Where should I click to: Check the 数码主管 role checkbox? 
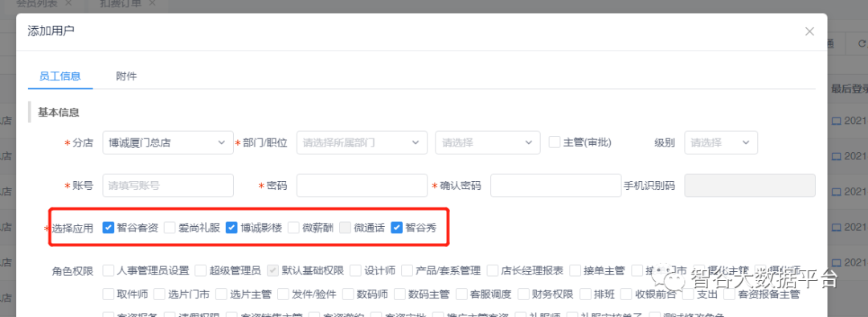pos(399,294)
